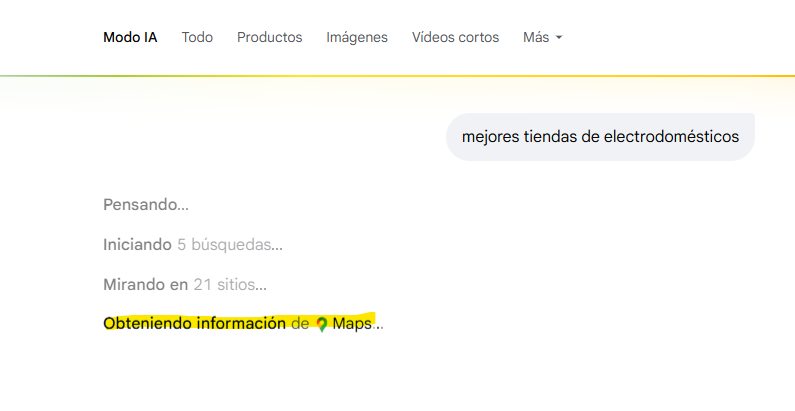This screenshot has width=795, height=411.
Task: Click the 5 búsquedas text
Action: [229, 245]
